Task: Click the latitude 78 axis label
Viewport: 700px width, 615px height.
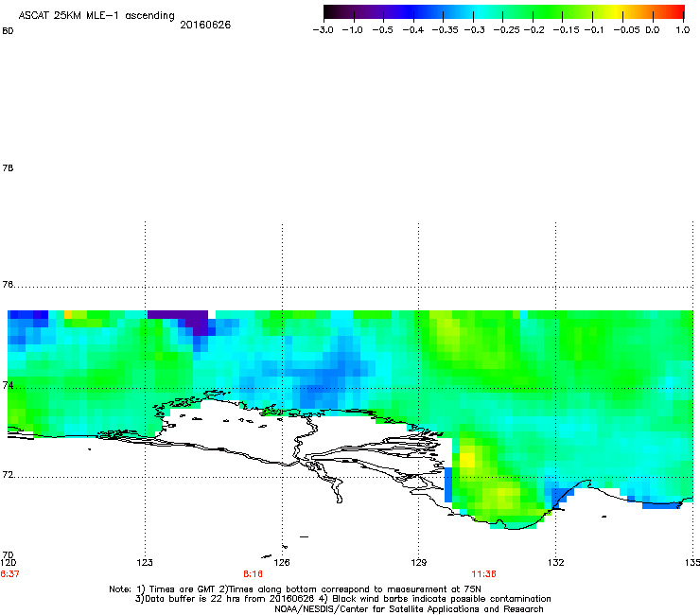Action: pyautogui.click(x=8, y=167)
